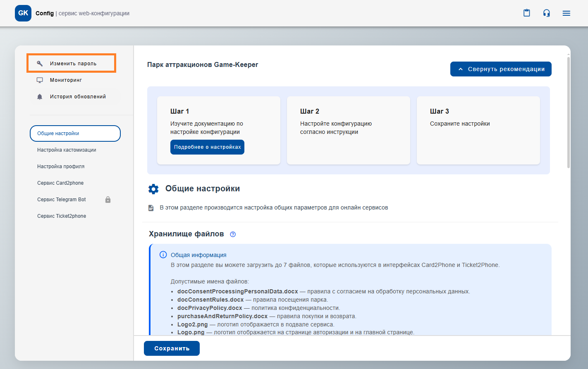
Task: Open История обновлений
Action: coord(78,97)
